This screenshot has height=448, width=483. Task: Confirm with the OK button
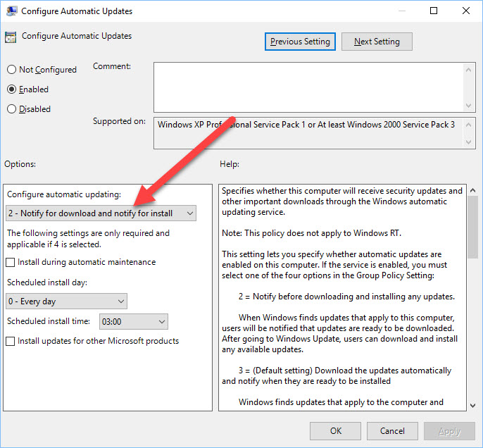pos(336,430)
